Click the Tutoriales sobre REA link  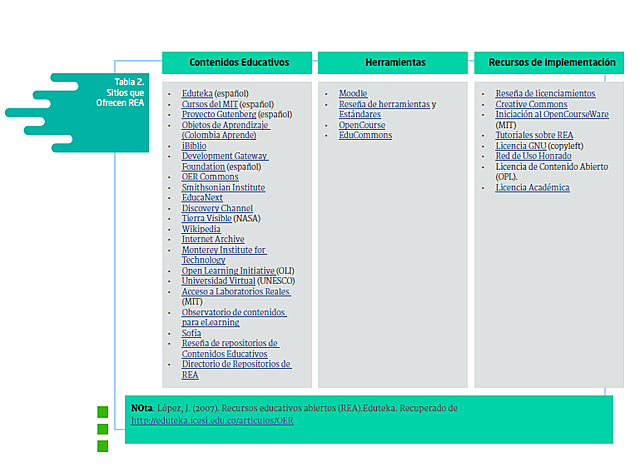tap(534, 135)
